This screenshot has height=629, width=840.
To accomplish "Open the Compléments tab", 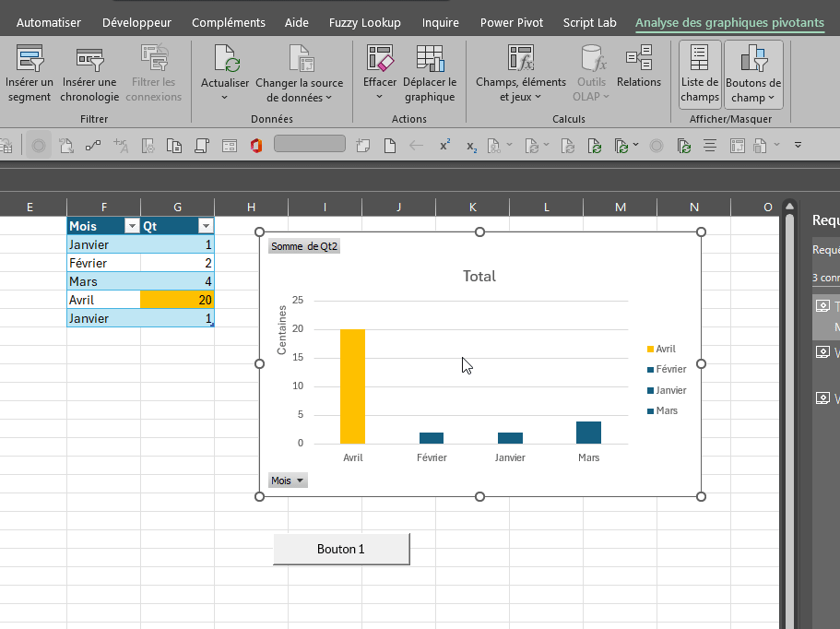I will coord(229,22).
